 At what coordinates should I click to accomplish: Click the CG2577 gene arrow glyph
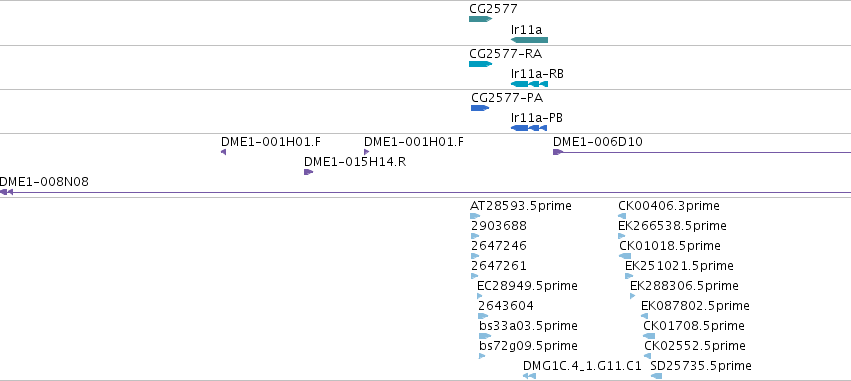[x=480, y=19]
